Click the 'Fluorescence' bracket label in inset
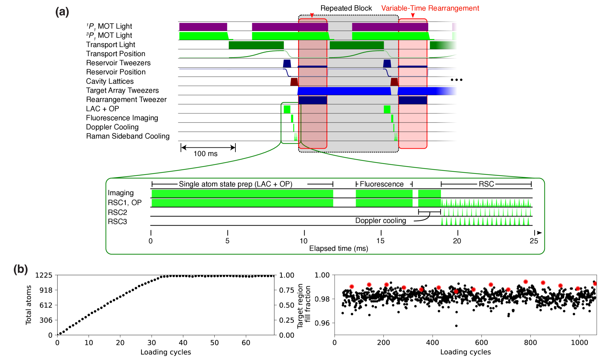 382,184
